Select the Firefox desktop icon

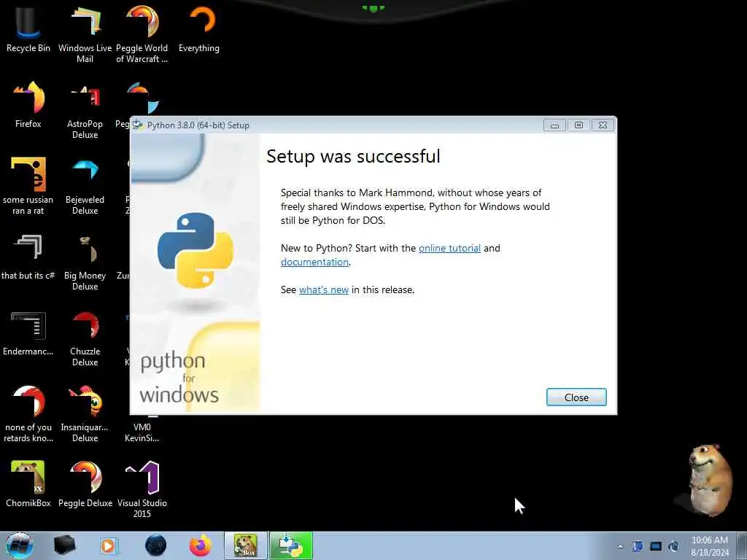pyautogui.click(x=28, y=105)
